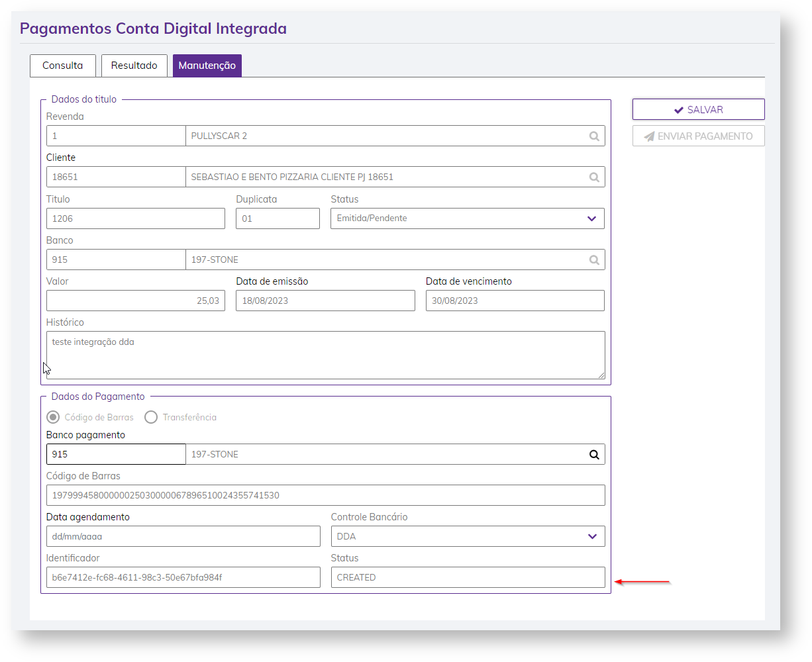Click the Banco search magnifier icon
812x662 pixels.
click(594, 260)
